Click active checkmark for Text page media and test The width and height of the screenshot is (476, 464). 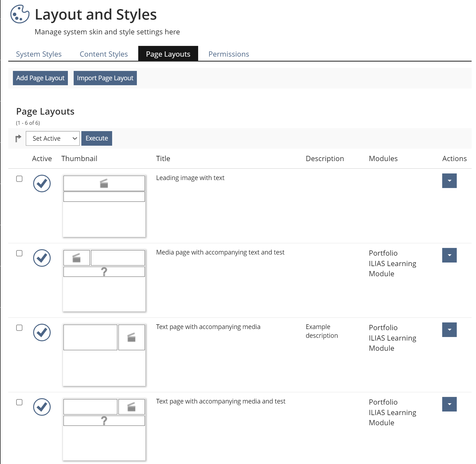(x=42, y=407)
